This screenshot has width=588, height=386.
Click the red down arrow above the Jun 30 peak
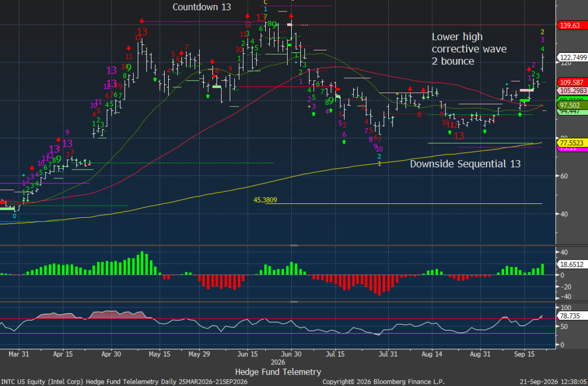[291, 16]
